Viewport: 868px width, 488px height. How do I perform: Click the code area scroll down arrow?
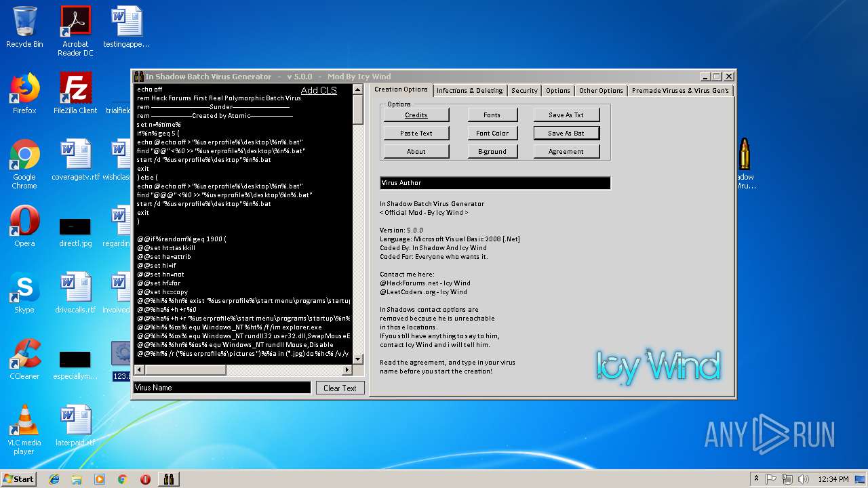358,359
